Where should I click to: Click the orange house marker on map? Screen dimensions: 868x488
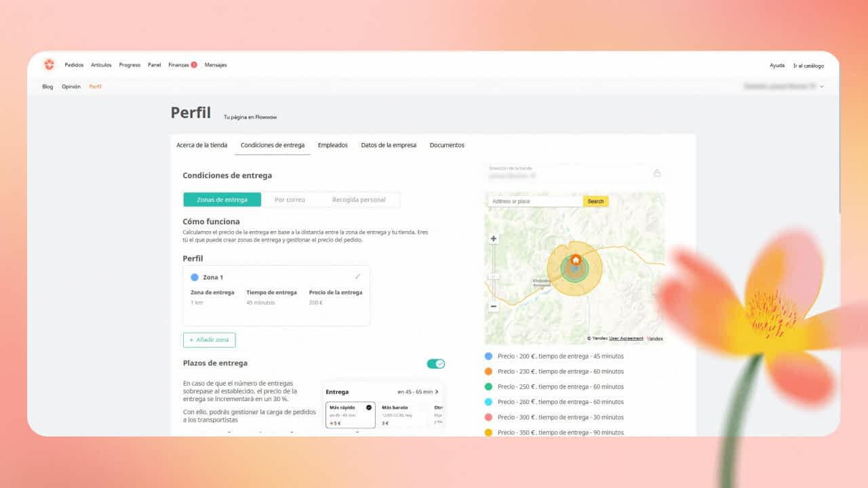click(575, 260)
